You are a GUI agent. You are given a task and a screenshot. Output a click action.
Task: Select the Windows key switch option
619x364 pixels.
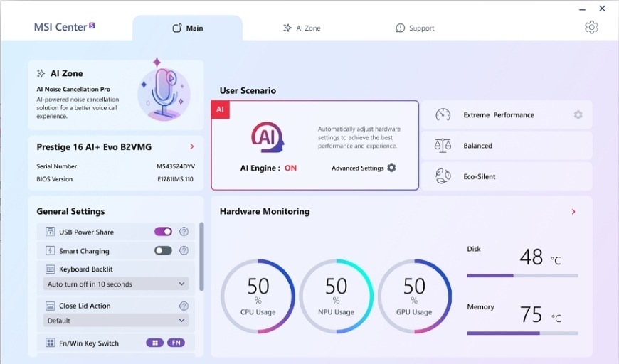(x=155, y=343)
